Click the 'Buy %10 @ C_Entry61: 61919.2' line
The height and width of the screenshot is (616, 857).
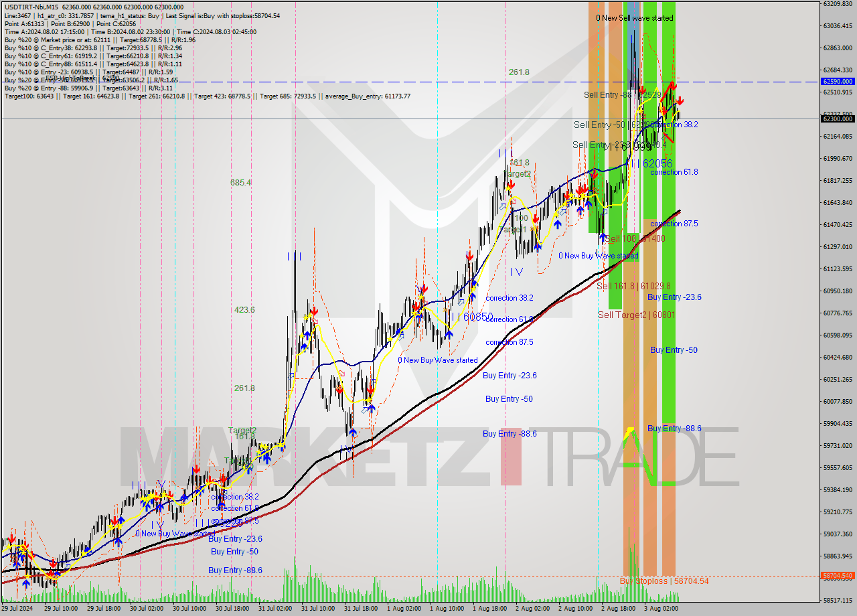tap(93, 56)
